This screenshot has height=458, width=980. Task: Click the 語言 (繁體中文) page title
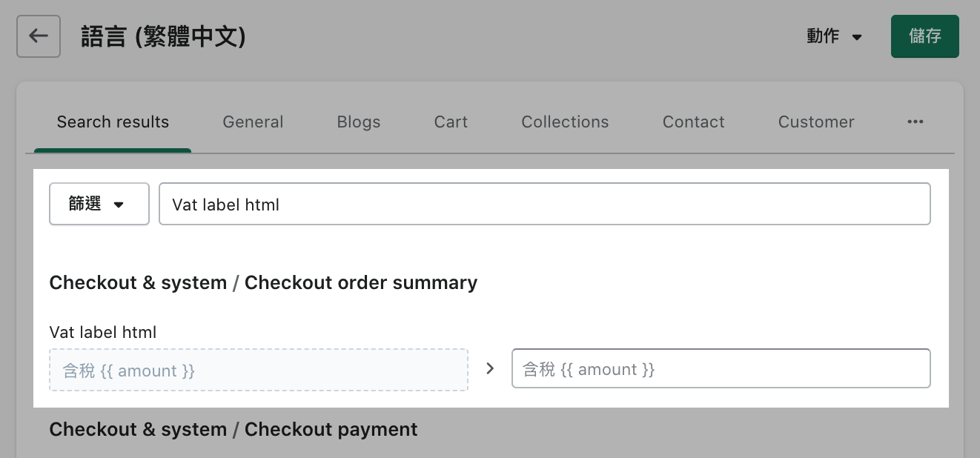pyautogui.click(x=163, y=36)
